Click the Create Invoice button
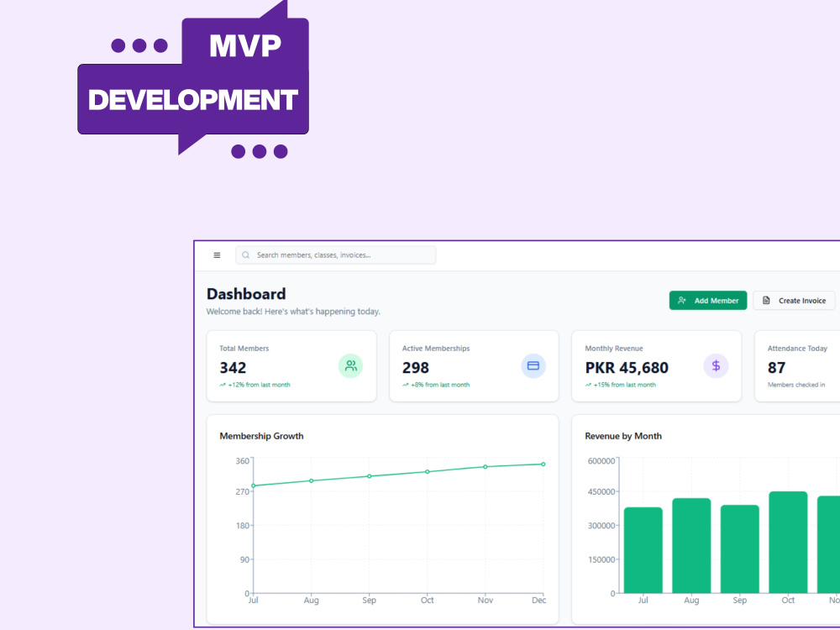The width and height of the screenshot is (840, 630). (x=795, y=301)
